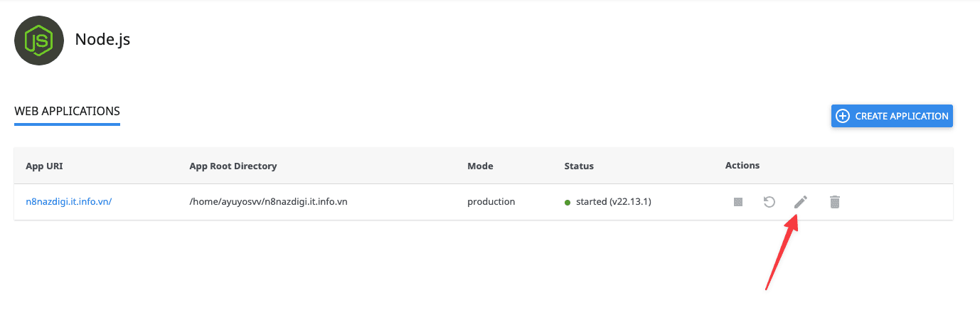Click the red annotation arrow
Screen dimensions: 980x320
tap(782, 255)
